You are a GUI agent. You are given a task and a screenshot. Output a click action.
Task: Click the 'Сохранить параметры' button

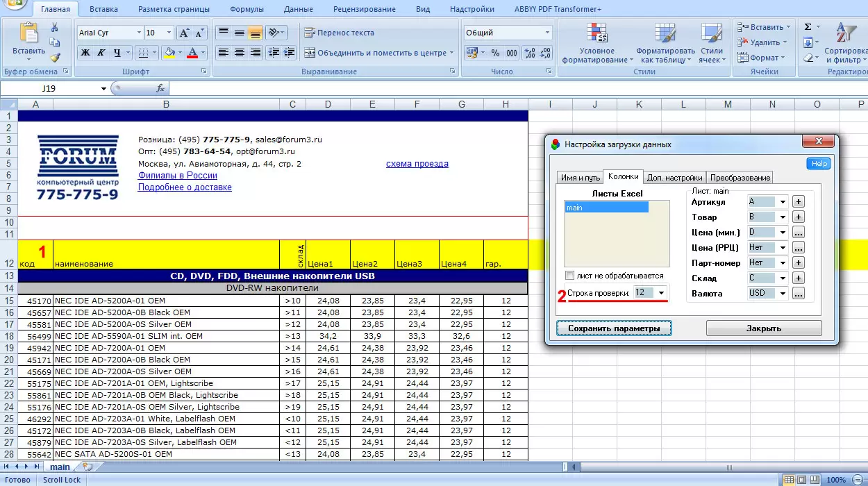pyautogui.click(x=614, y=328)
